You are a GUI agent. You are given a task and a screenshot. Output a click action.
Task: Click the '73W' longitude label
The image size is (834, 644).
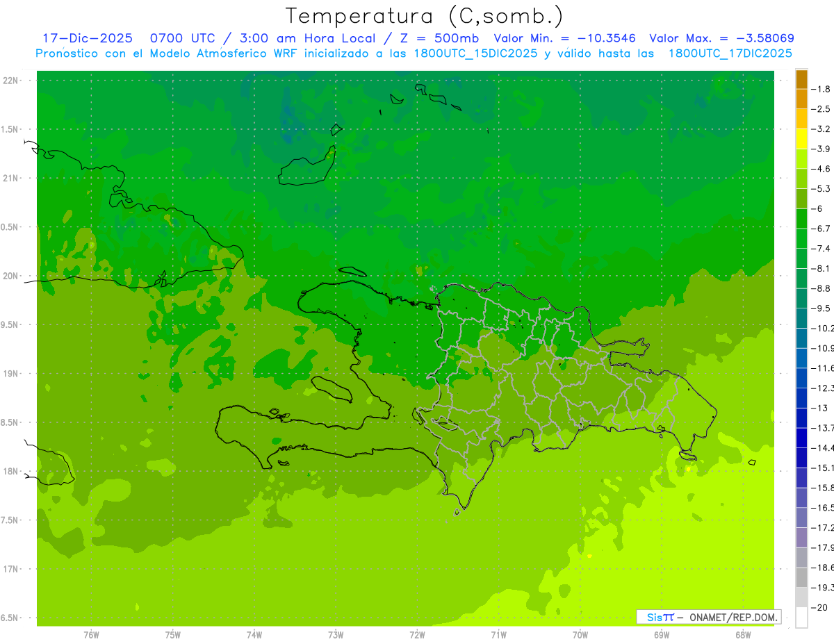[x=336, y=634]
